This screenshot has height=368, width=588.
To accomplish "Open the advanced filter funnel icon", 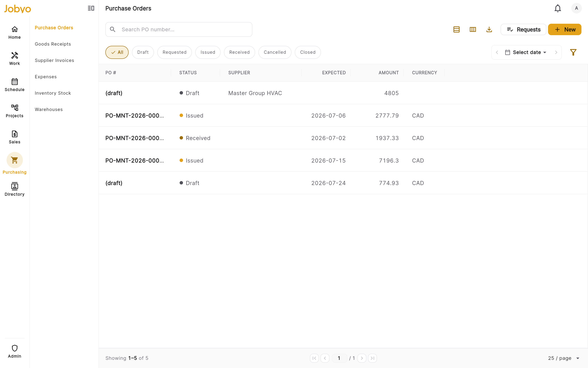I will (x=573, y=52).
